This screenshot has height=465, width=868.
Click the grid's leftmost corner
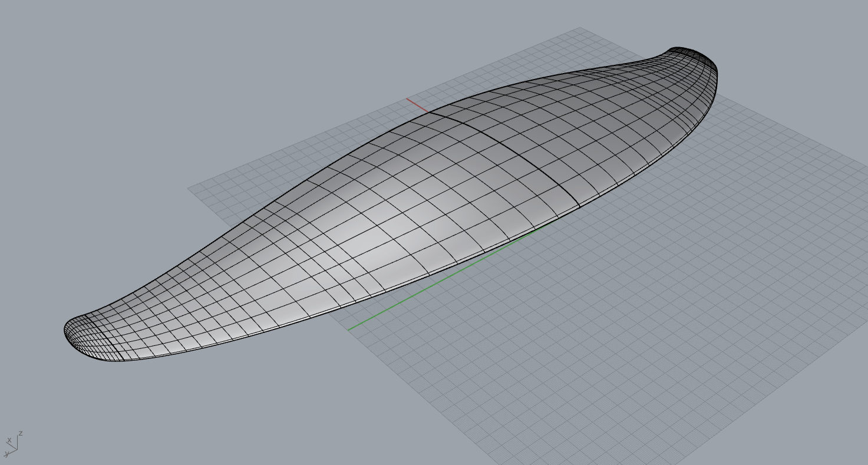(x=189, y=189)
